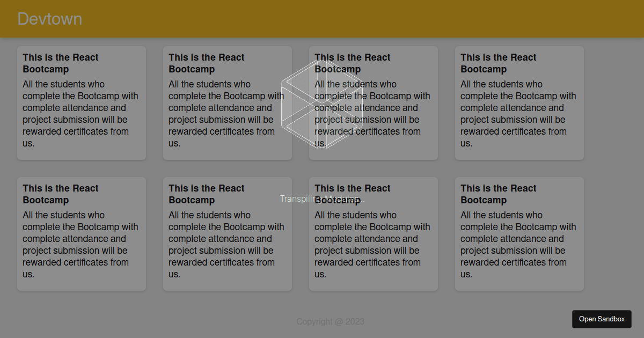Toggle the card behind Transpiling overlay
The image size is (644, 338).
[x=373, y=233]
